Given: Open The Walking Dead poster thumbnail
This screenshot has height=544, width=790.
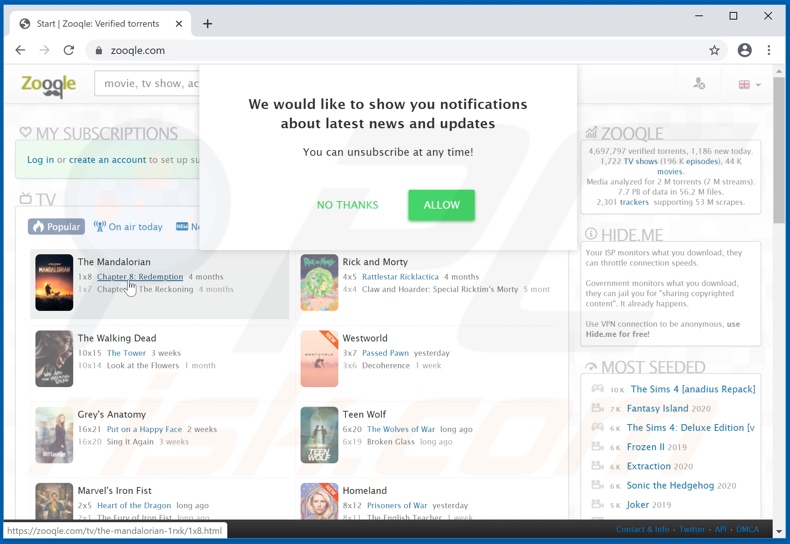Looking at the screenshot, I should coord(54,359).
